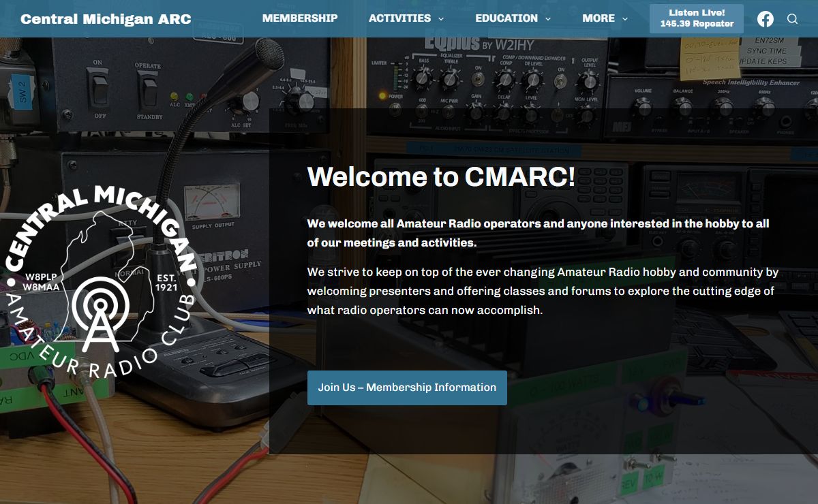The height and width of the screenshot is (504, 818).
Task: Open the EDUCATION menu item
Action: coord(506,18)
